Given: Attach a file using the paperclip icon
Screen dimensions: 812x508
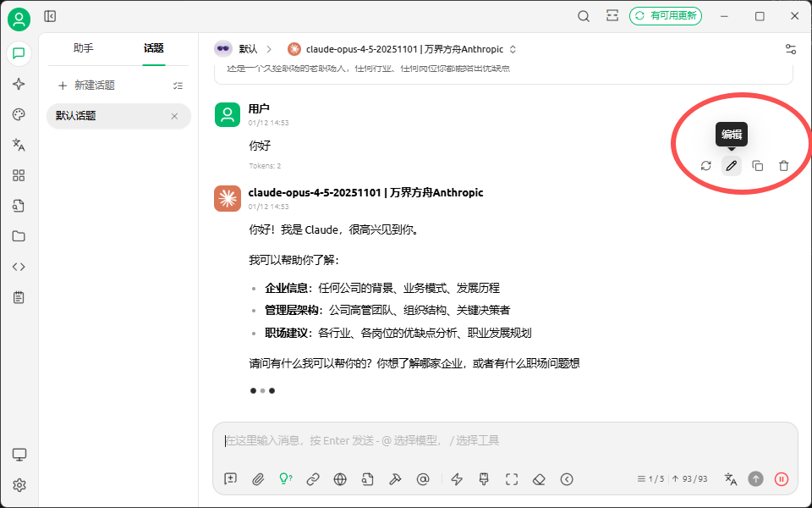Looking at the screenshot, I should point(258,479).
